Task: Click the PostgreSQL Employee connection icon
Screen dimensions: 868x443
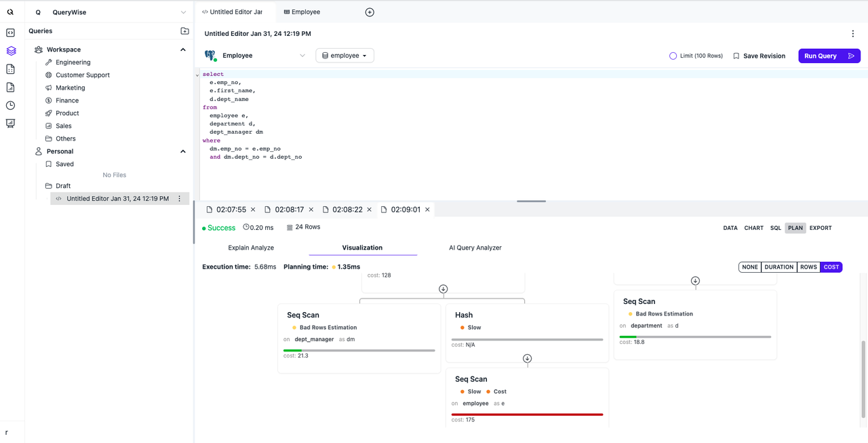Action: pyautogui.click(x=210, y=56)
